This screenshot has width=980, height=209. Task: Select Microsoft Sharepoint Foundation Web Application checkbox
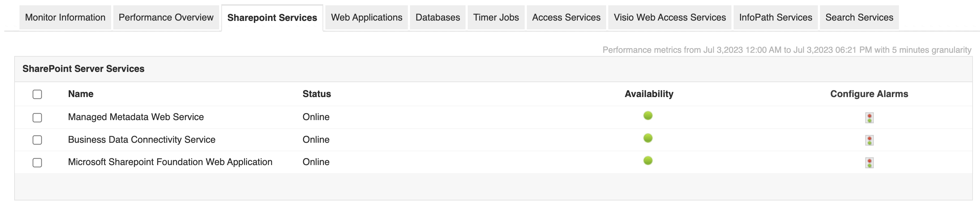[37, 163]
